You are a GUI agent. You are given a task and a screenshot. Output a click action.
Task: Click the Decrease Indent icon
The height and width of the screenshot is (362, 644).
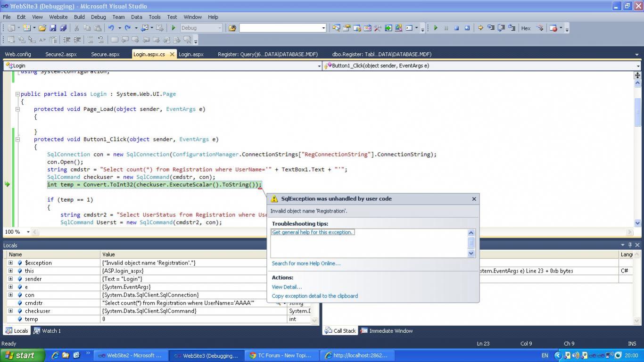click(x=67, y=40)
